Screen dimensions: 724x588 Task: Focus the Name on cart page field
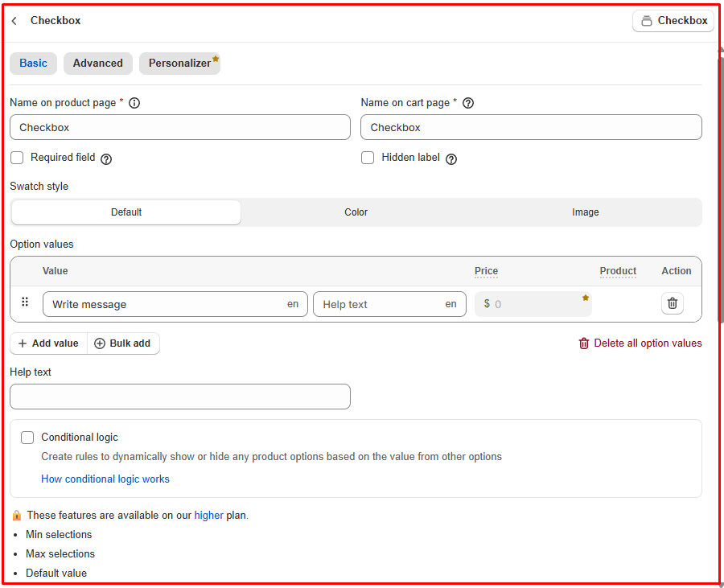pos(531,127)
